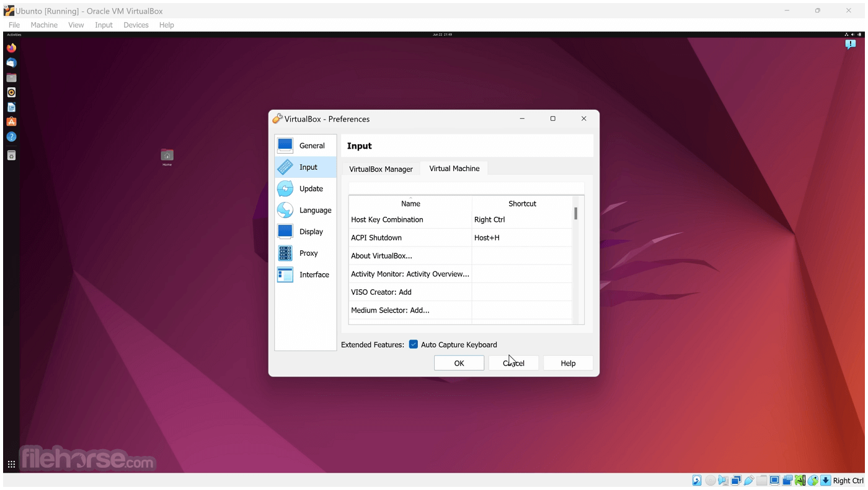Viewport: 868px width, 490px height.
Task: Click the clock in the Ubuntu top bar
Action: (442, 35)
